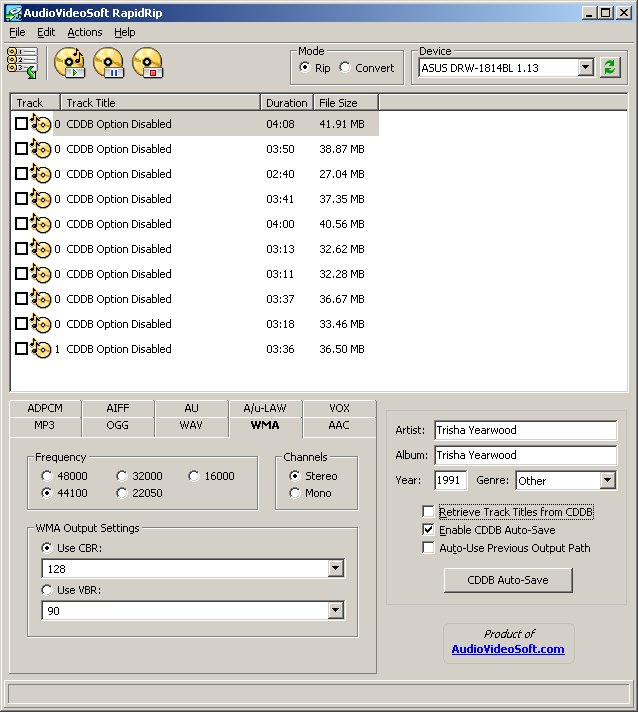Stop ripping with the stop disc icon
Screen dimensions: 638x712
[x=146, y=63]
